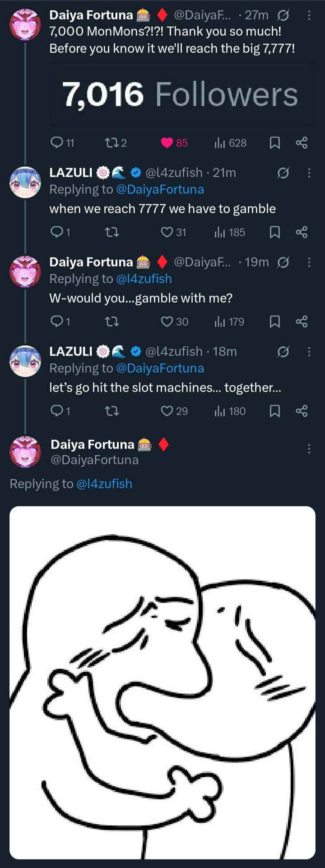Viewport: 325px width, 868px height.
Task: Reply to the 'slot machines... together' tweet
Action: [x=57, y=411]
